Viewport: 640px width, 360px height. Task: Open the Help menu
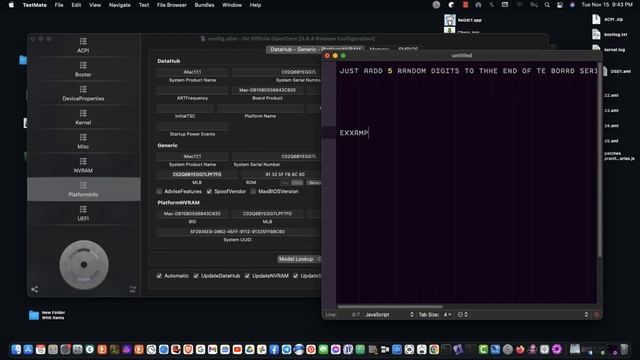coord(256,5)
